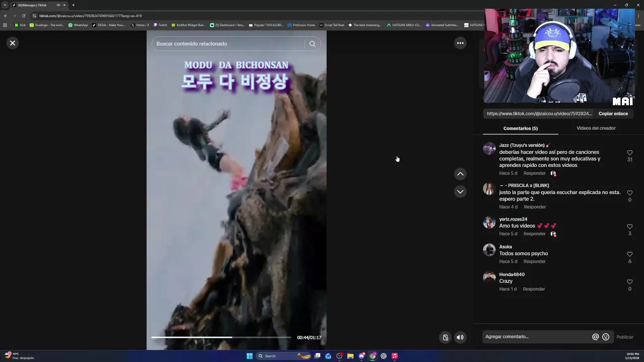The width and height of the screenshot is (644, 362).
Task: Open PRIISCILA x [BLINK] profile avatar
Action: [x=489, y=189]
